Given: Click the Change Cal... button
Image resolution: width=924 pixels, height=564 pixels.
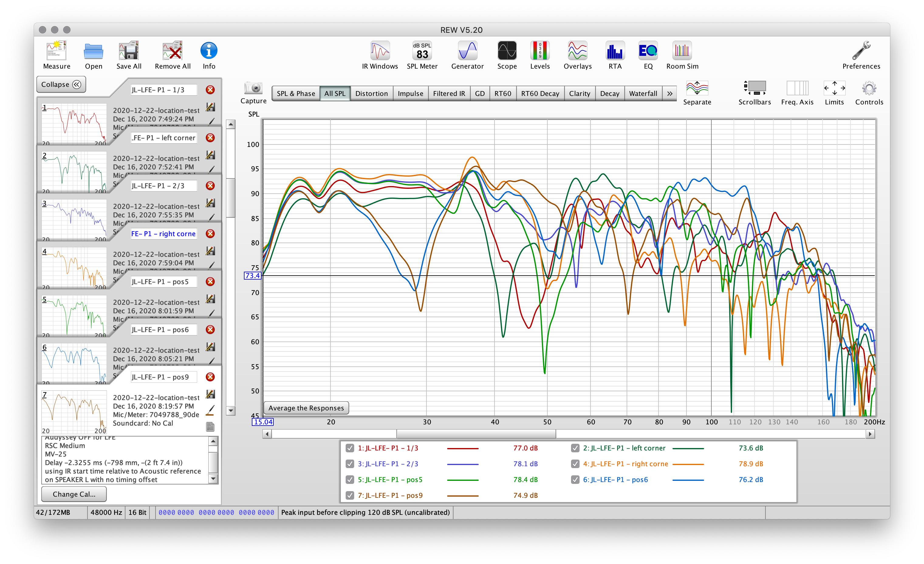Looking at the screenshot, I should [74, 494].
